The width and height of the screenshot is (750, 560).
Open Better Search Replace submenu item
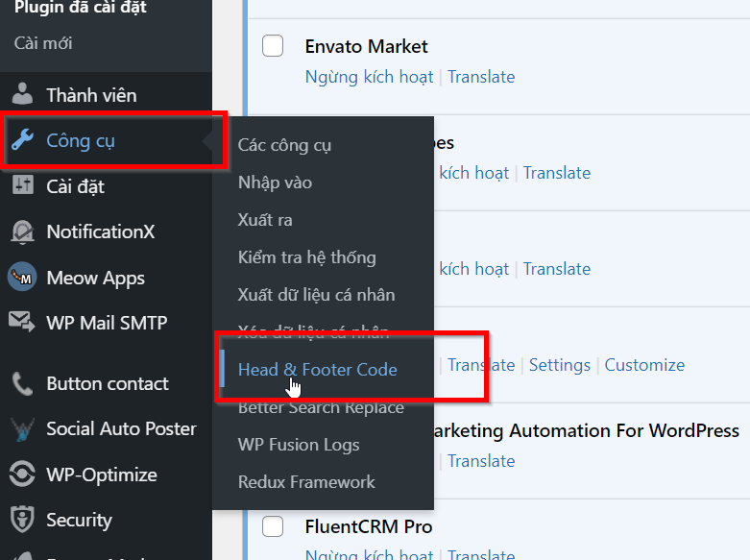[x=321, y=407]
